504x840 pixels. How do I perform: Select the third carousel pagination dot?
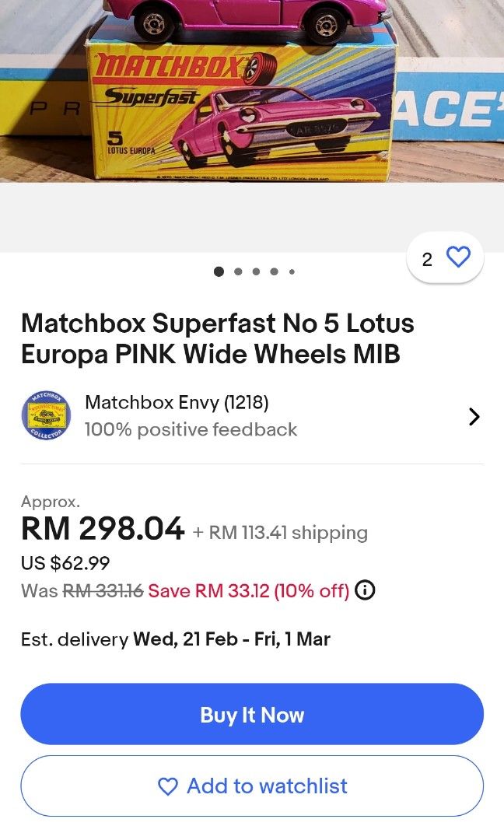(x=255, y=271)
